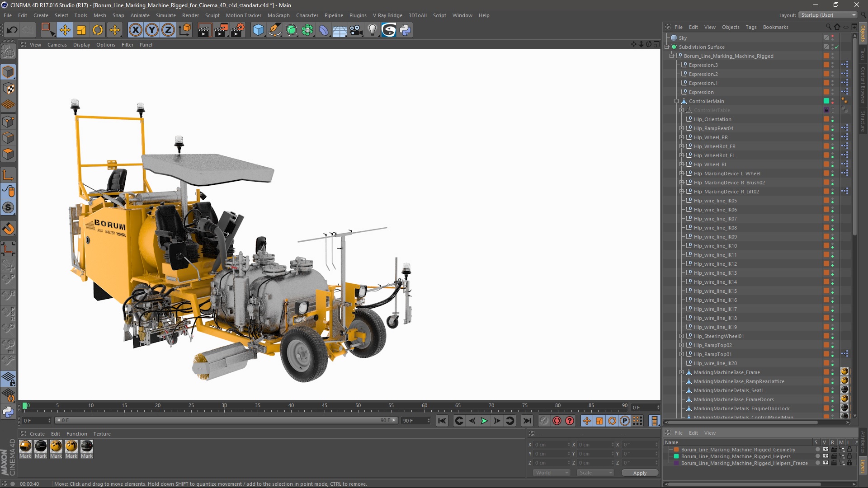Image resolution: width=868 pixels, height=488 pixels.
Task: Open the spline pen tool icon
Action: point(275,30)
